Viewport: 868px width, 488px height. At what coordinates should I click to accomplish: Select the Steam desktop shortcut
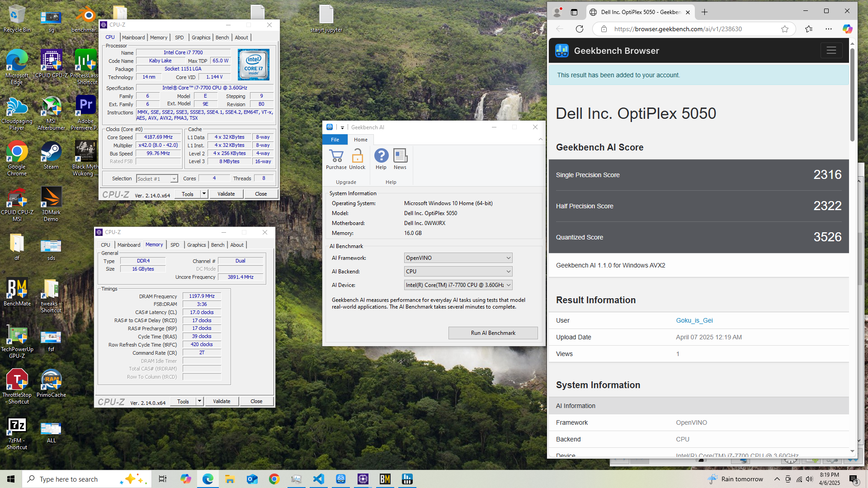[51, 155]
